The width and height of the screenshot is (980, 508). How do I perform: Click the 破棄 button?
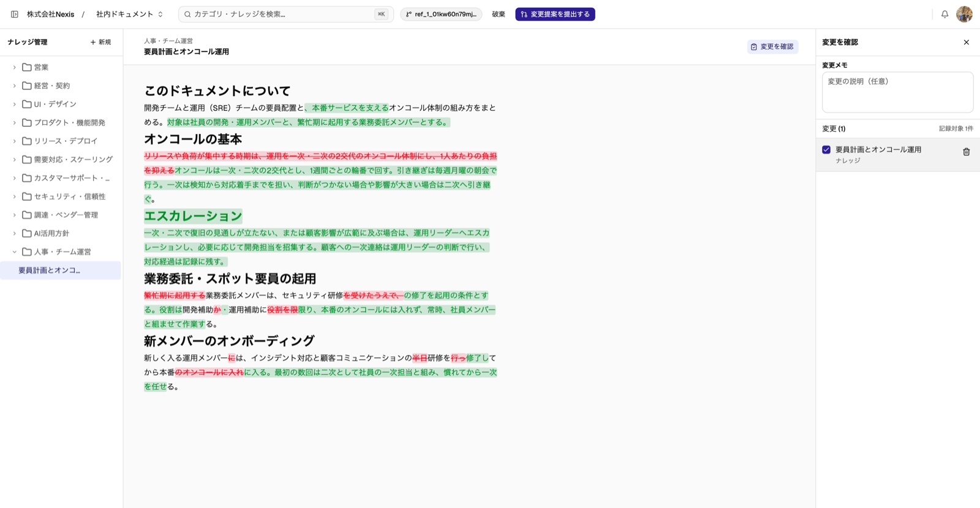499,14
